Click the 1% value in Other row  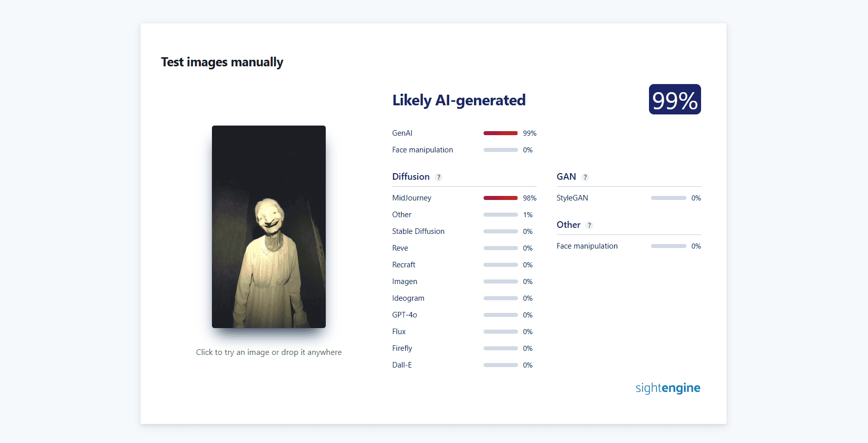click(x=528, y=215)
